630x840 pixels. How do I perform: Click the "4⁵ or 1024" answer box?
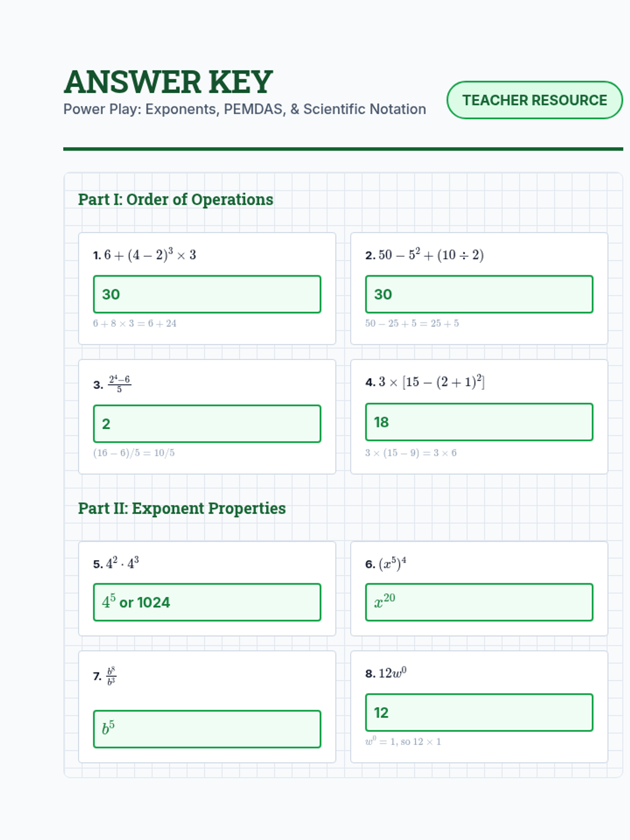[x=207, y=602]
